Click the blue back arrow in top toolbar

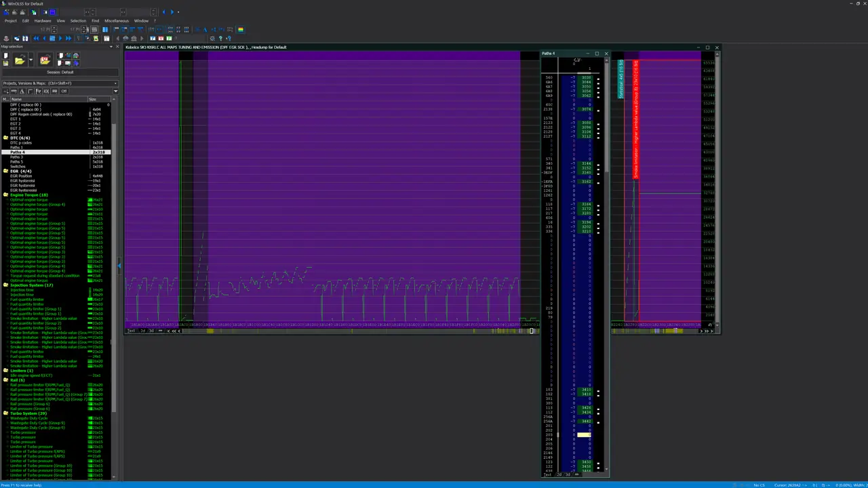click(x=163, y=12)
